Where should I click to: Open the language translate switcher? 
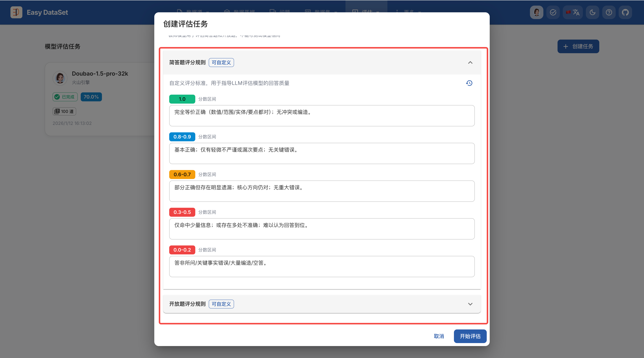(x=573, y=12)
